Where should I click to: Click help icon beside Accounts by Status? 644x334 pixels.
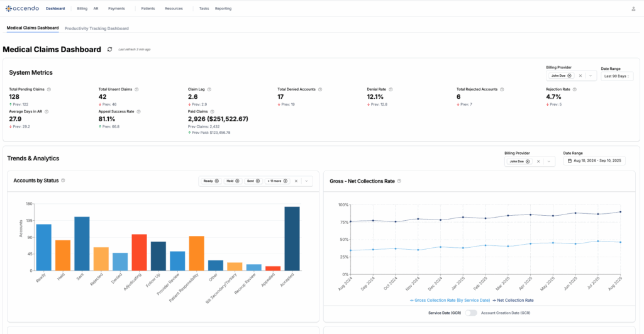click(63, 181)
